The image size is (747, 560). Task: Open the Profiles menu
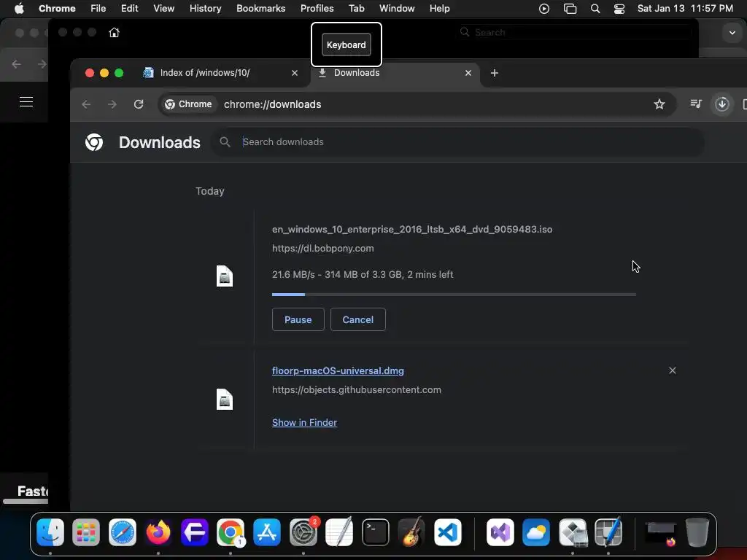317,8
